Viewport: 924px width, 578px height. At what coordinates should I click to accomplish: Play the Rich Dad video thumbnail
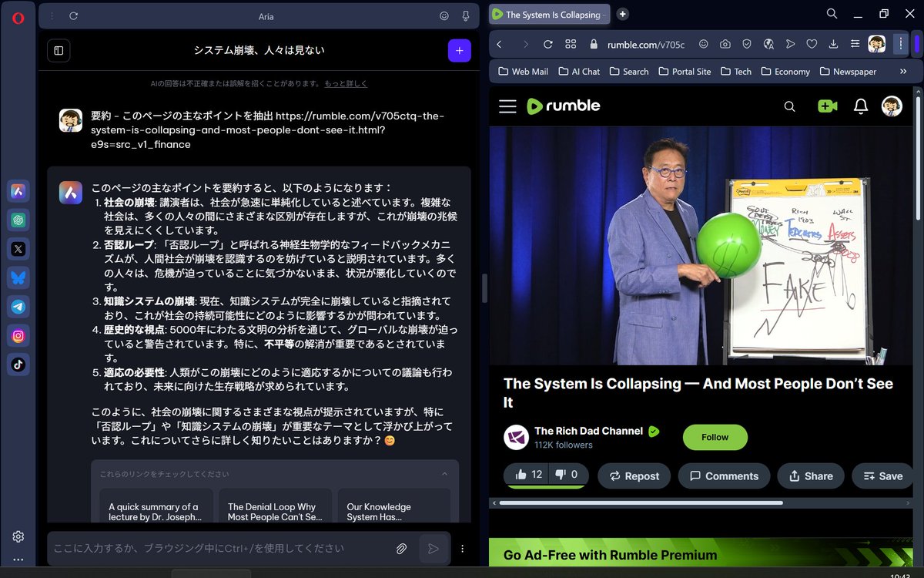pyautogui.click(x=699, y=246)
